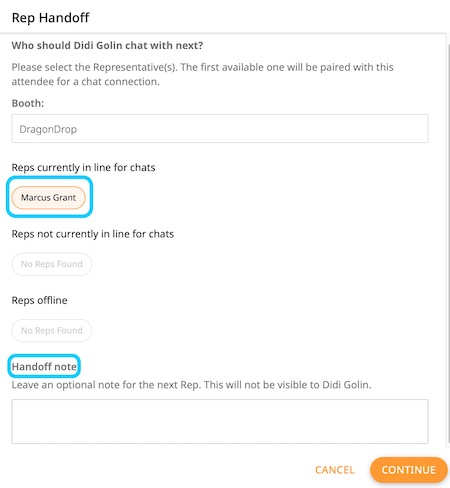Select the Marcus Grant rep chip
Image resolution: width=450 pixels, height=488 pixels.
tap(49, 197)
